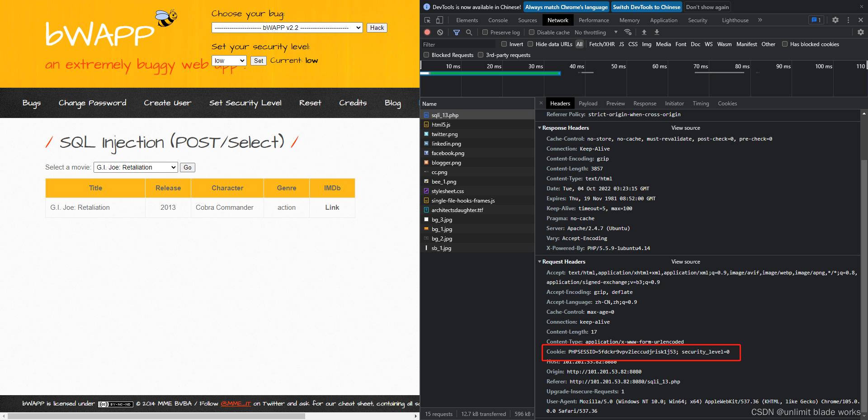
Task: Toggle 3rd-party requests checkbox
Action: click(481, 55)
